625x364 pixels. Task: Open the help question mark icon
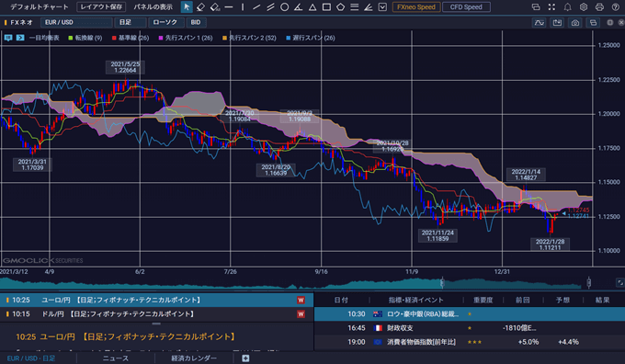click(616, 6)
